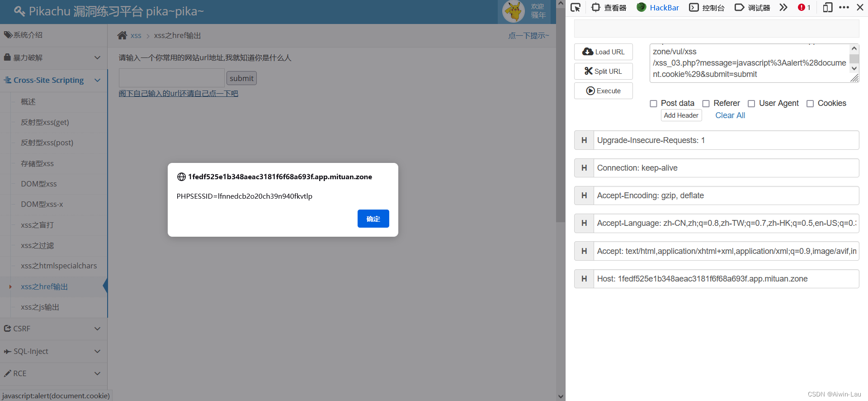Click the 查看器 inspector icon
This screenshot has height=401, width=868.
click(x=596, y=7)
